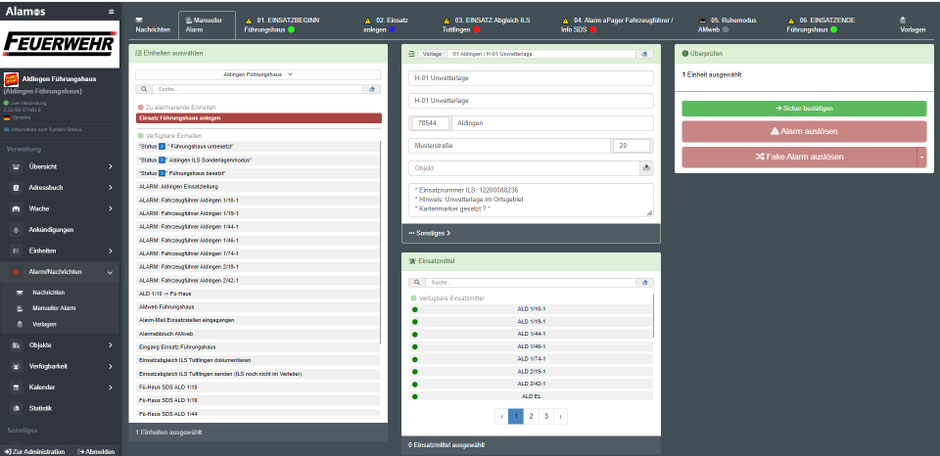940x456 pixels.
Task: Open the Vorlagen icon in the top bar
Action: point(912,25)
